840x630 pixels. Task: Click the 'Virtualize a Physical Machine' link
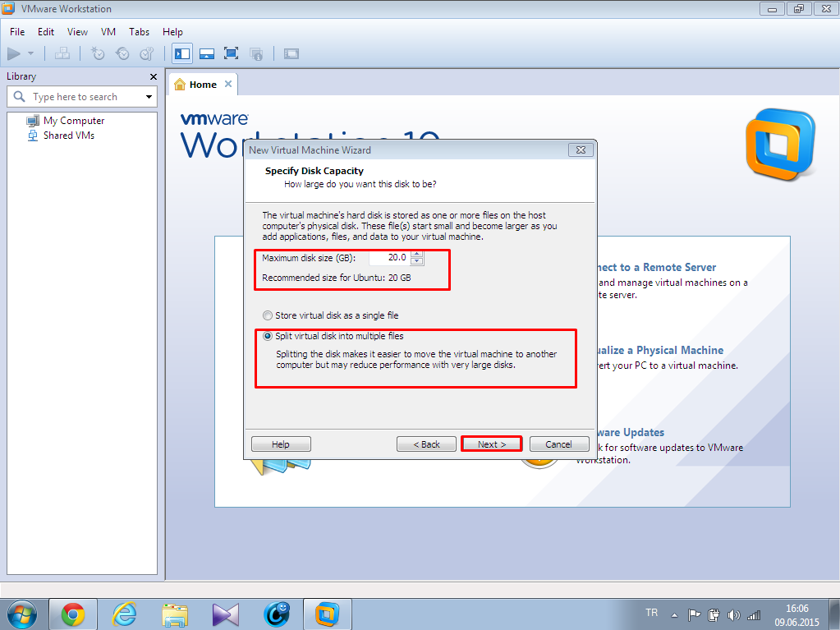tap(660, 351)
